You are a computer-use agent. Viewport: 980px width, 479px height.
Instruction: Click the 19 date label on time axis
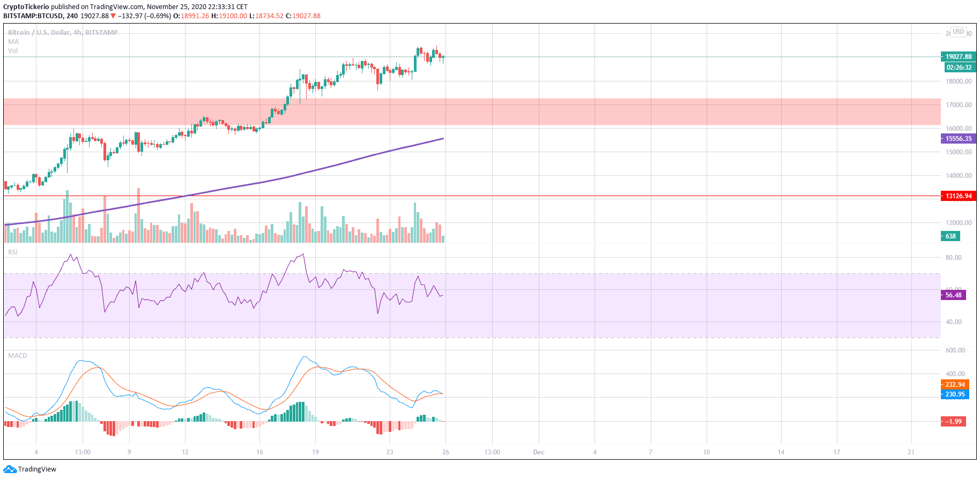coord(315,452)
